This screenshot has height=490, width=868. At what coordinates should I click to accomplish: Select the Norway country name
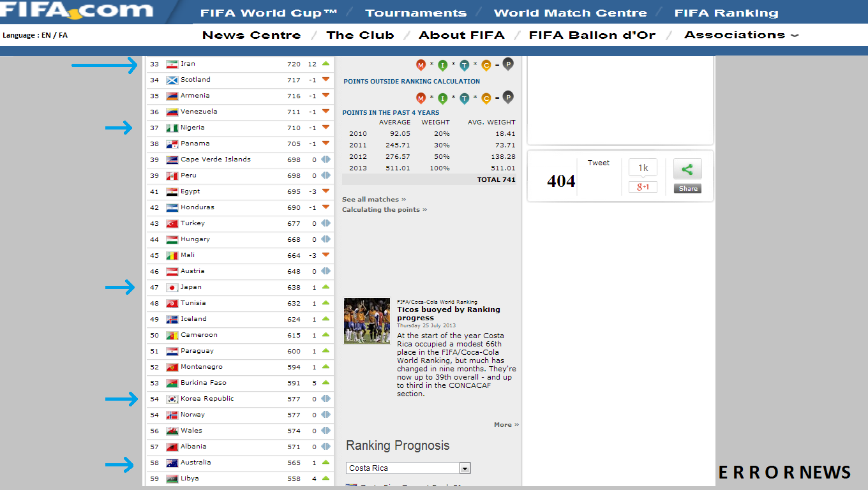click(193, 415)
